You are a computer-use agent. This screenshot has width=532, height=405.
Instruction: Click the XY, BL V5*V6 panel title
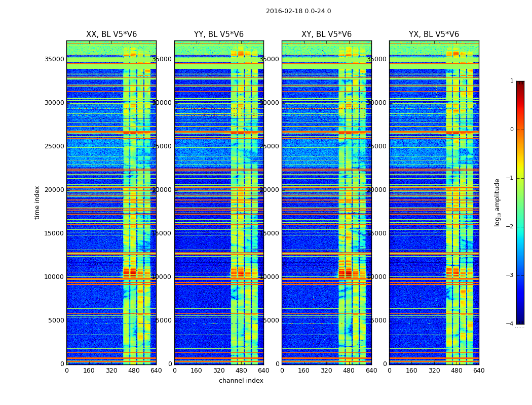click(x=326, y=34)
